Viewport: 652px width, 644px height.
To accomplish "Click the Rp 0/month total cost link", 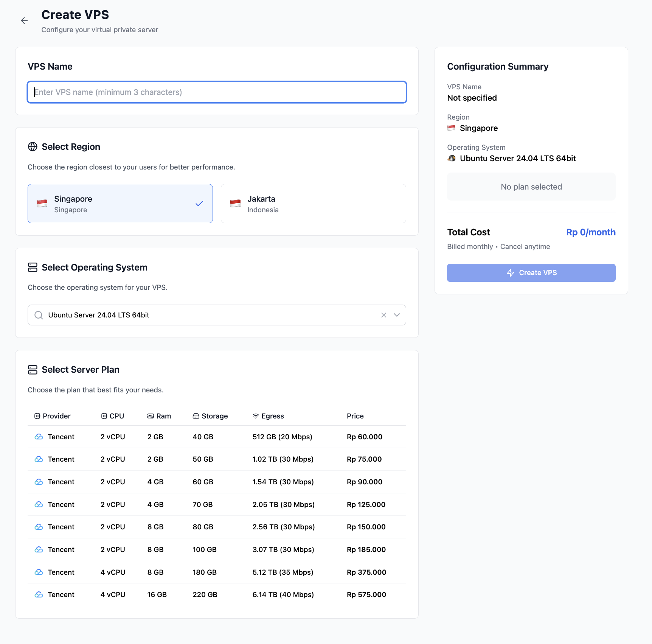I will (x=590, y=232).
